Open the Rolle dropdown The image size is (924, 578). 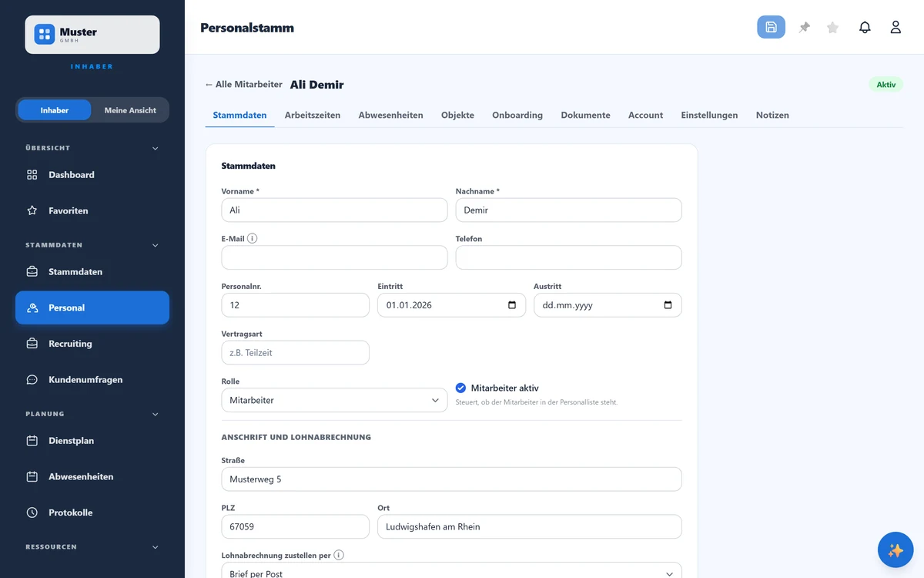point(334,401)
